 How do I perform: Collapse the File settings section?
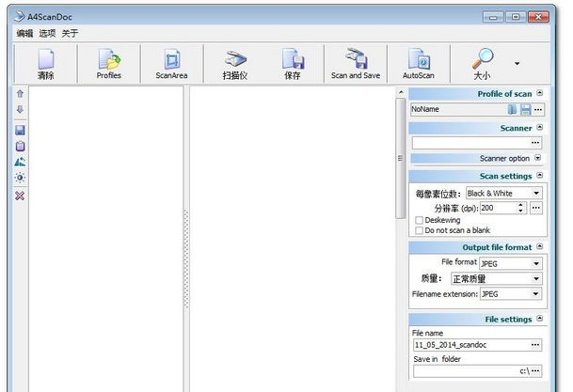539,319
